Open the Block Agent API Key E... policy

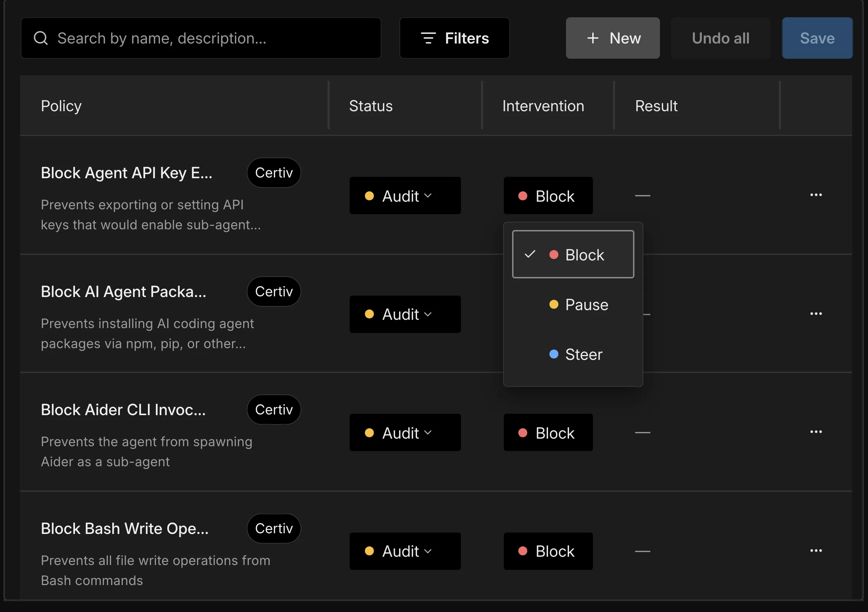(127, 173)
